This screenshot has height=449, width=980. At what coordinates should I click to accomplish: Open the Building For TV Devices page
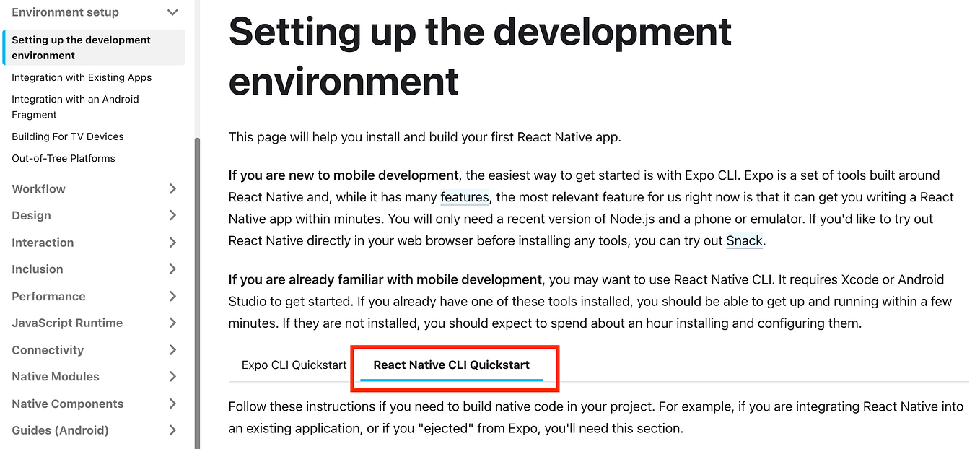tap(67, 136)
